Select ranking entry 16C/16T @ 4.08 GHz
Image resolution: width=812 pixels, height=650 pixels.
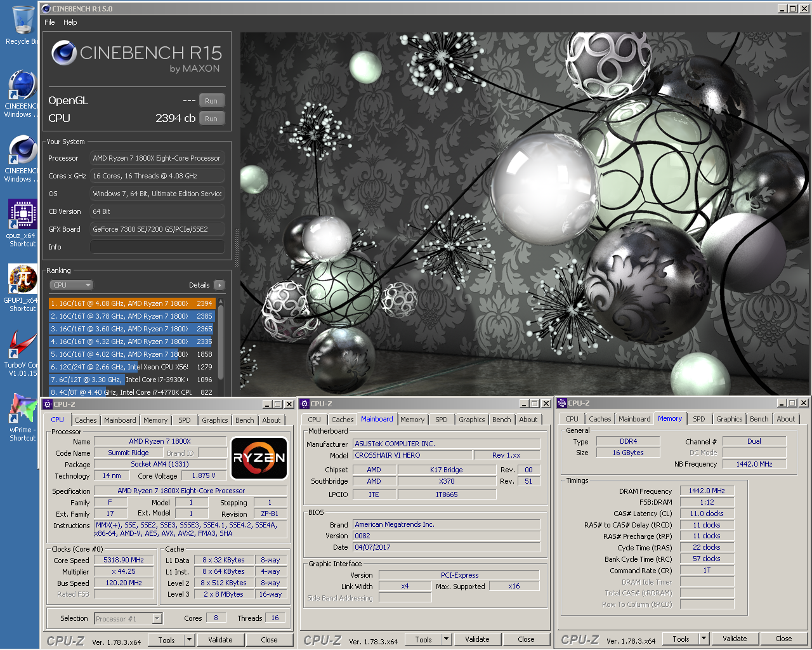click(x=132, y=303)
